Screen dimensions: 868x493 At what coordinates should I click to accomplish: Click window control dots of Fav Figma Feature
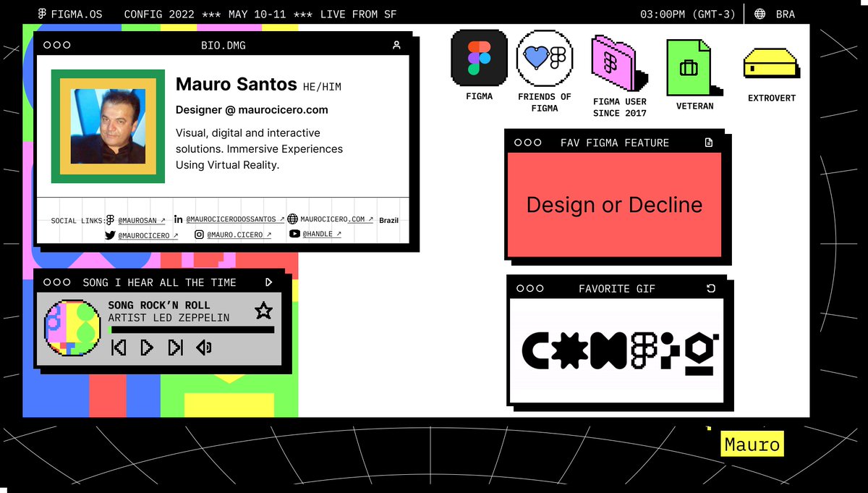pos(528,143)
